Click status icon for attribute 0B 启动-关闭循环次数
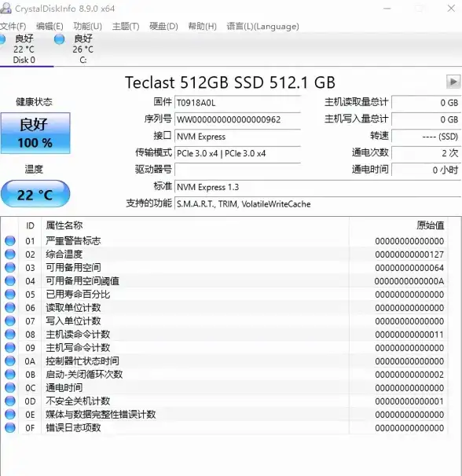 pyautogui.click(x=10, y=375)
